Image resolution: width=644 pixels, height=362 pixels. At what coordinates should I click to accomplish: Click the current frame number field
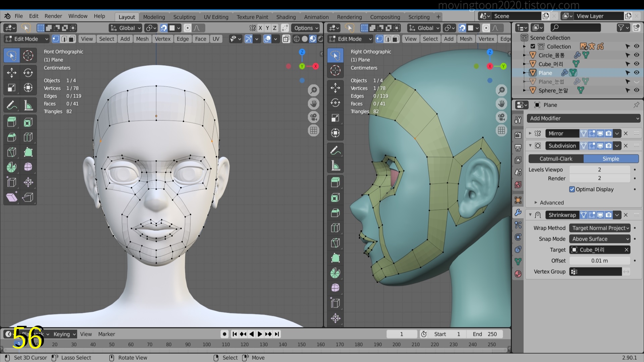tap(401, 334)
